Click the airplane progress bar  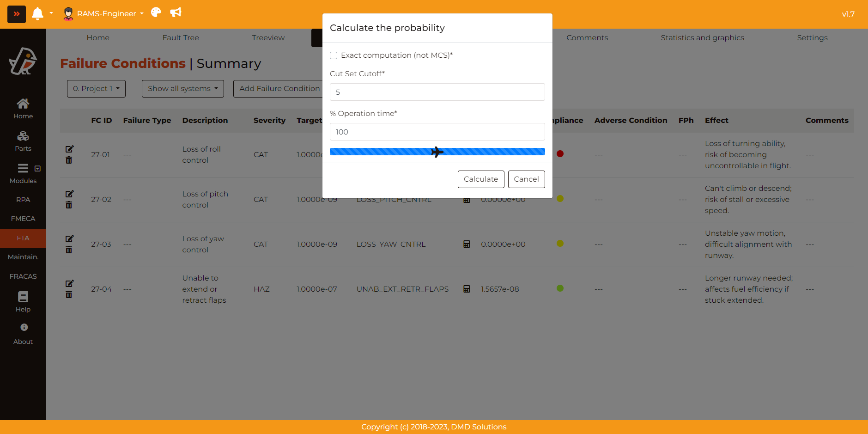coord(437,152)
